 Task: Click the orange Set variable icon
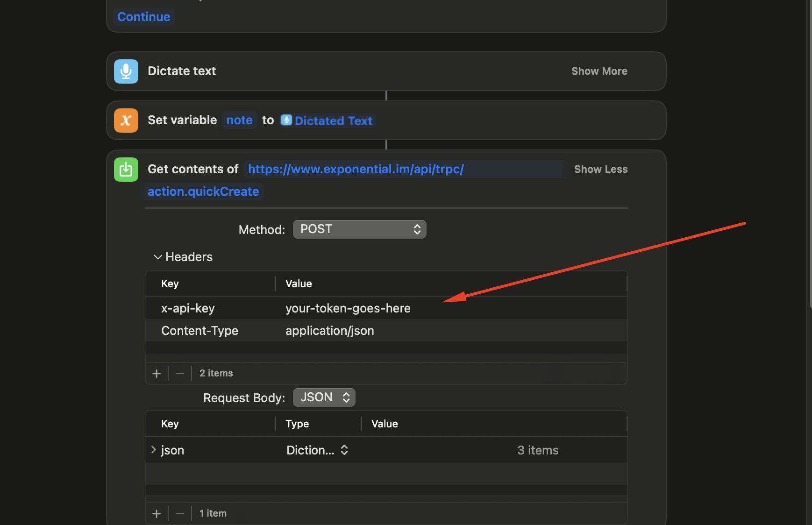coord(126,121)
